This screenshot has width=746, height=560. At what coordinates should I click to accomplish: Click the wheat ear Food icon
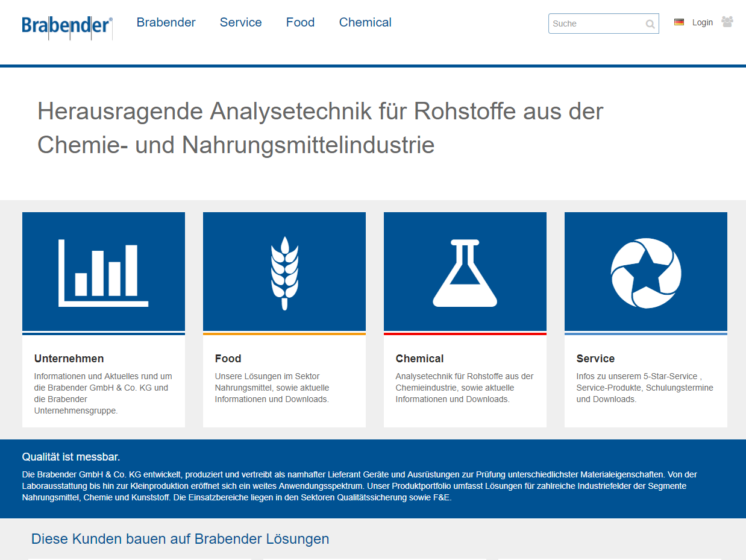pos(284,272)
